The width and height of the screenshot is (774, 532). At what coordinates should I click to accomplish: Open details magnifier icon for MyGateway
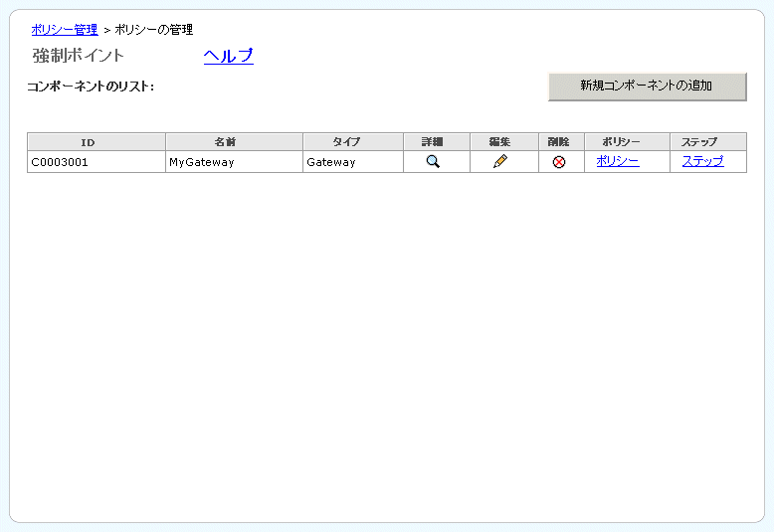point(433,161)
